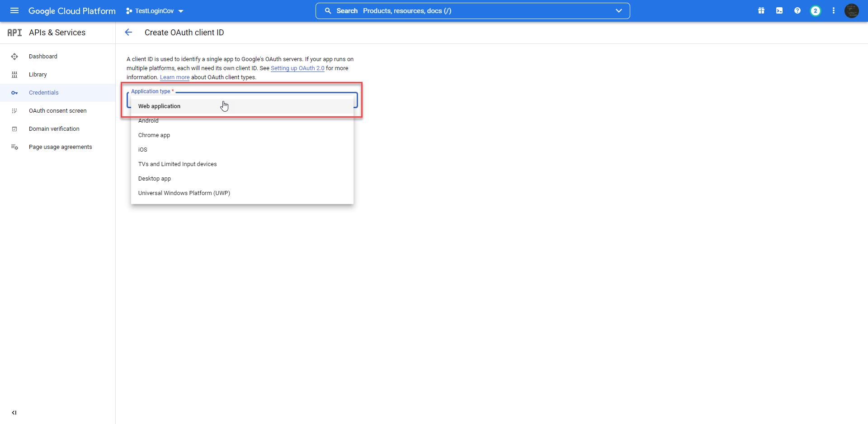Collapse the sidebar navigation panel
This screenshot has height=424, width=868.
[14, 413]
